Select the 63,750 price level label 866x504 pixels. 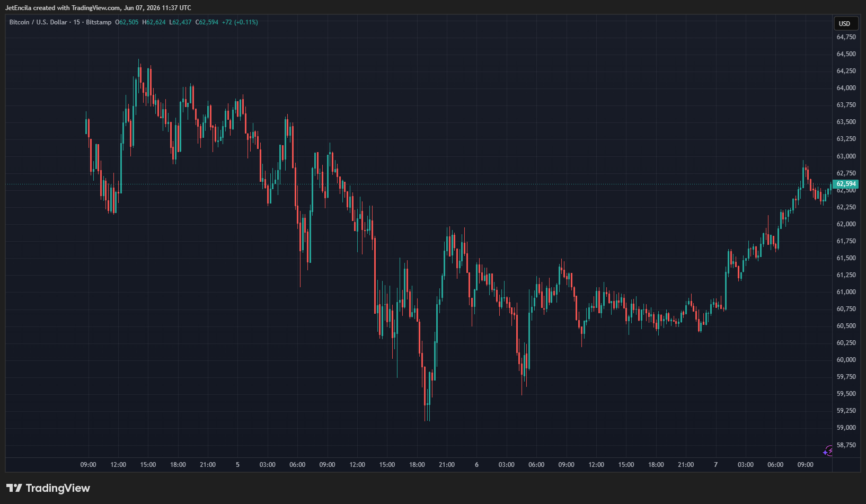[846, 105]
